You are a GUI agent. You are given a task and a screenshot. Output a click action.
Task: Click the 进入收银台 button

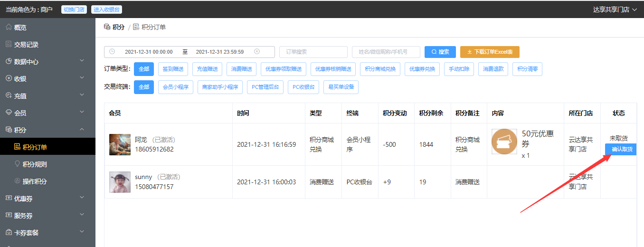[x=106, y=9]
